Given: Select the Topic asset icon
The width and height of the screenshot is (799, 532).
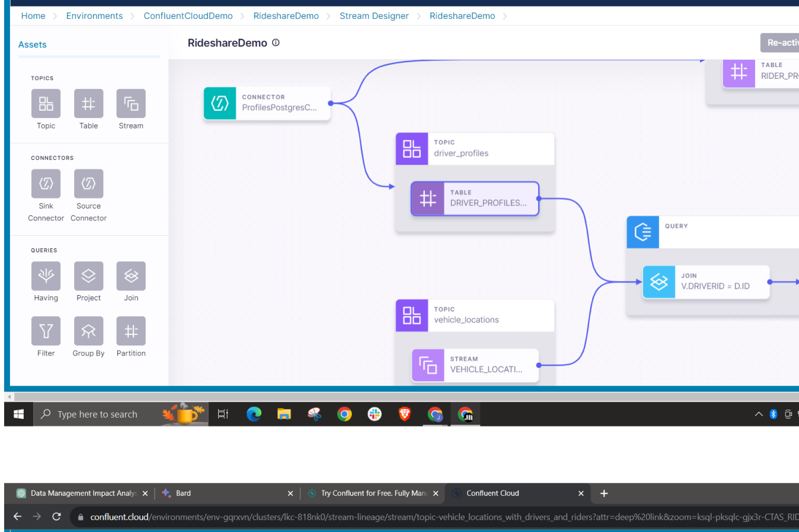Looking at the screenshot, I should pos(46,104).
